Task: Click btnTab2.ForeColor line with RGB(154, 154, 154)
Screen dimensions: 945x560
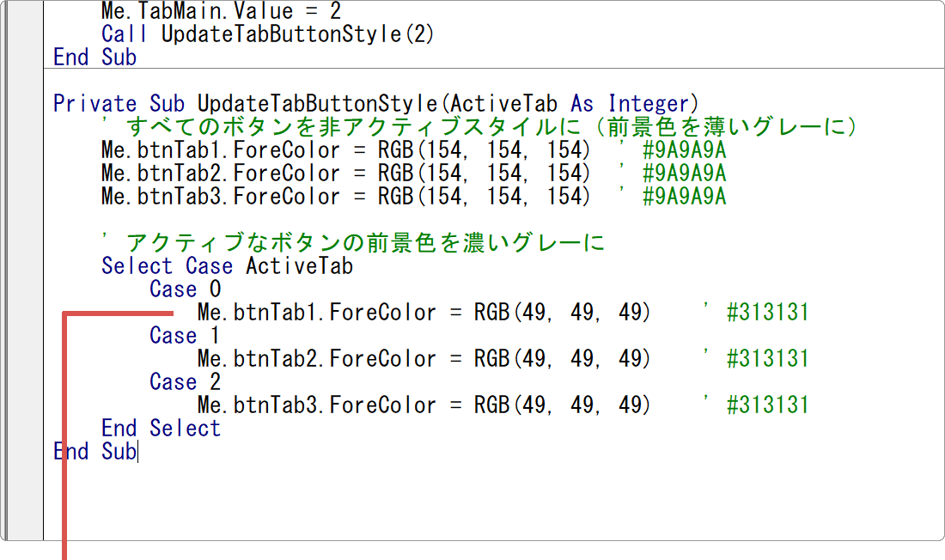Action: tap(345, 173)
